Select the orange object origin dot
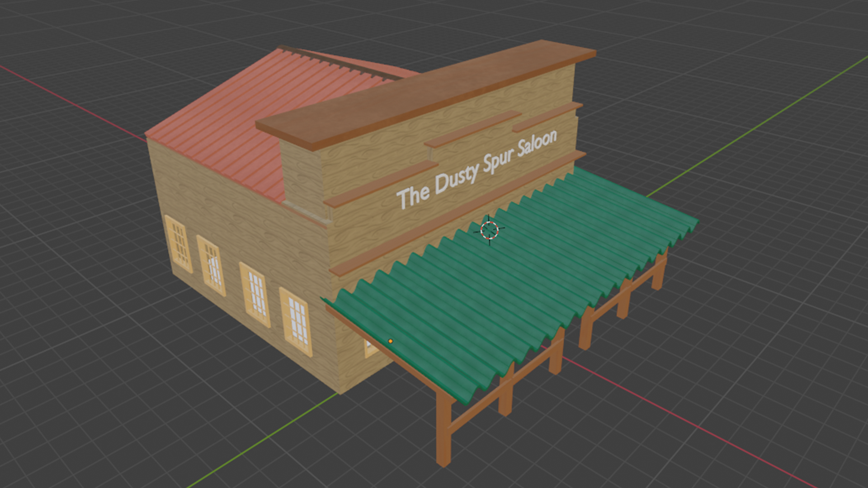 coord(391,341)
